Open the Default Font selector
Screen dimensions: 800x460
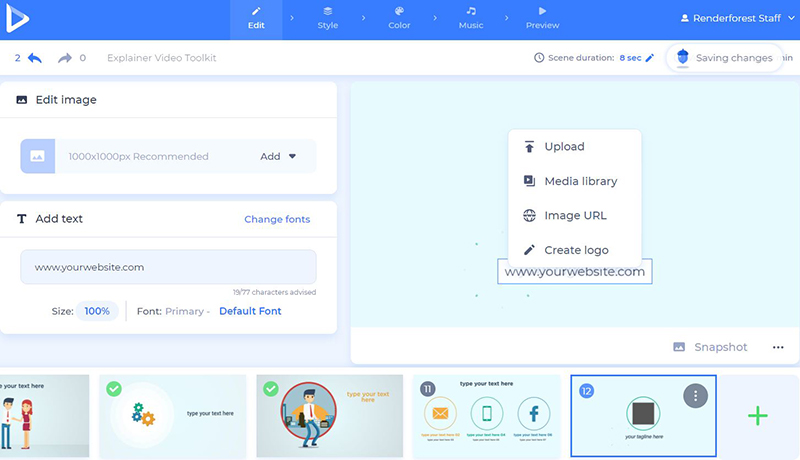(250, 311)
